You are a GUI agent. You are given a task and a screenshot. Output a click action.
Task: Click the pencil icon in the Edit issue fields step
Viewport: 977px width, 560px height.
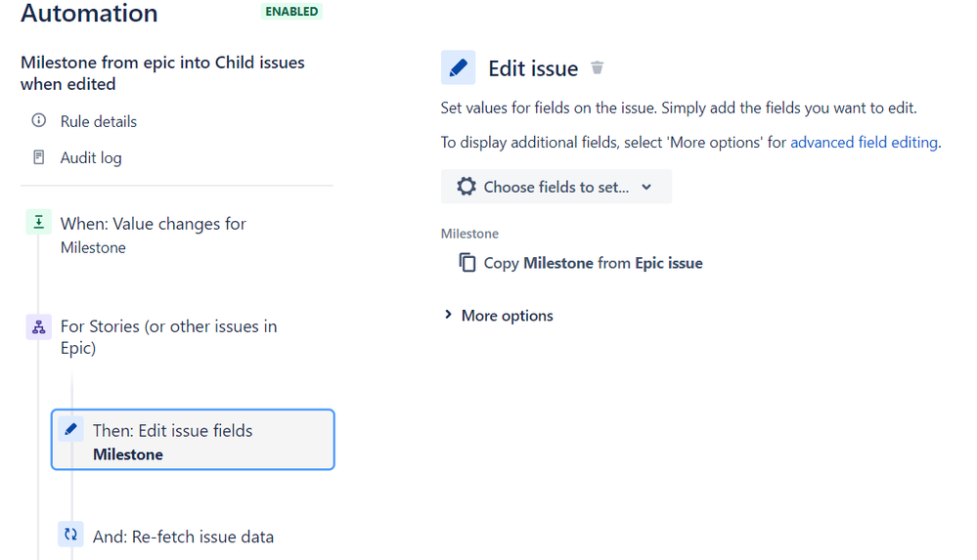[71, 429]
